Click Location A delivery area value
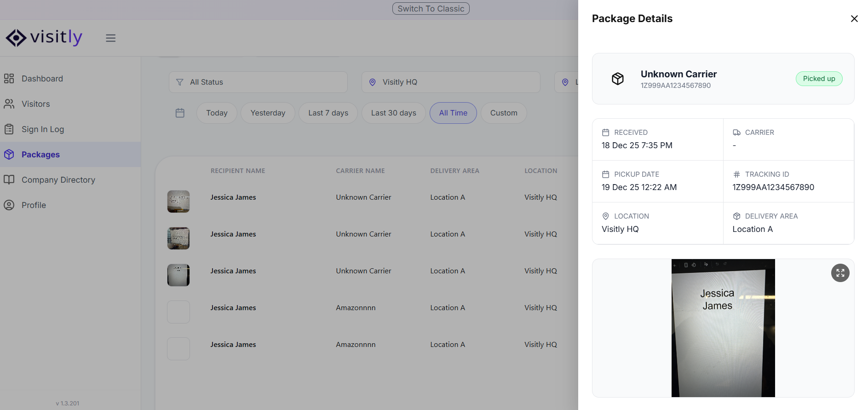The image size is (868, 410). pyautogui.click(x=753, y=229)
